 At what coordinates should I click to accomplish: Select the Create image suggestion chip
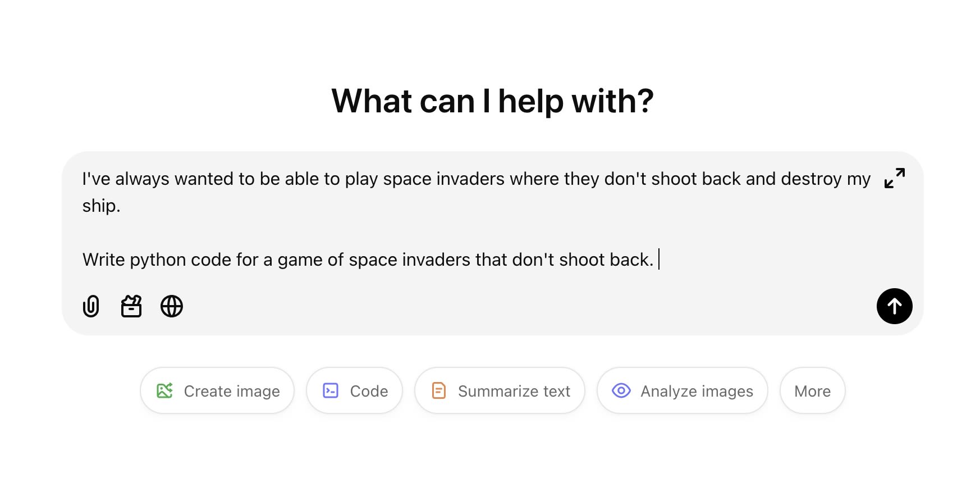217,390
